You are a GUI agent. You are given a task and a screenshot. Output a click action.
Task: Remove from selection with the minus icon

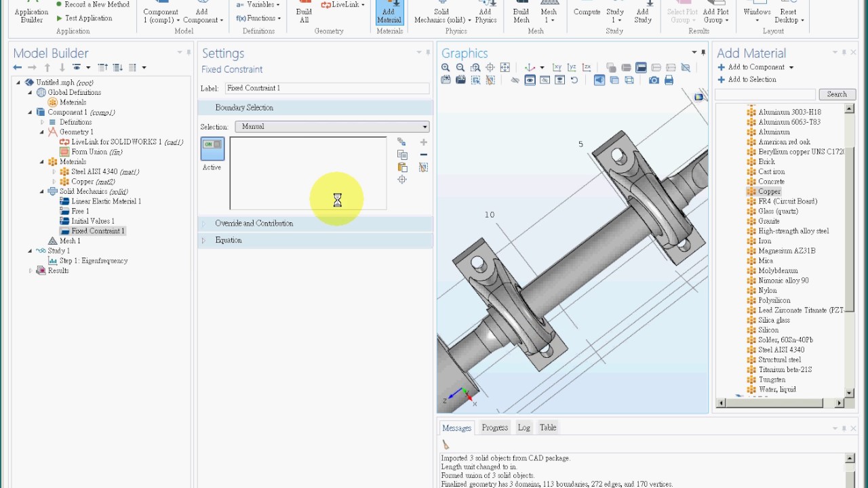(424, 155)
